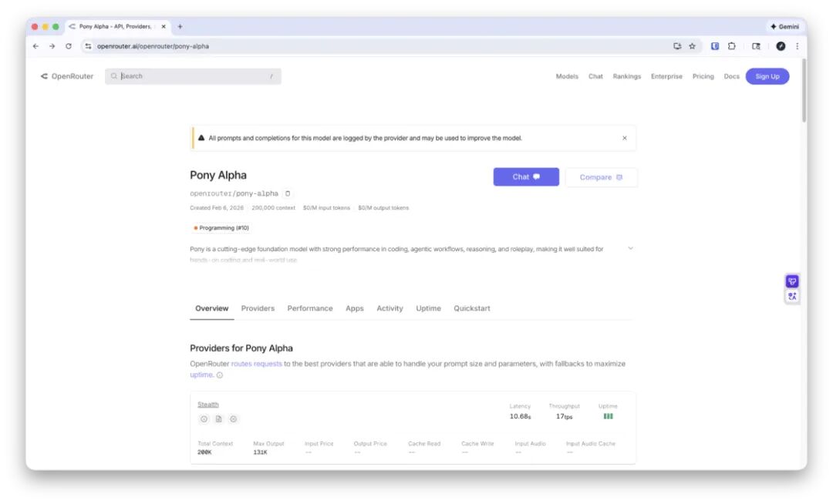Switch to the Providers tab
The image size is (833, 504).
258,308
